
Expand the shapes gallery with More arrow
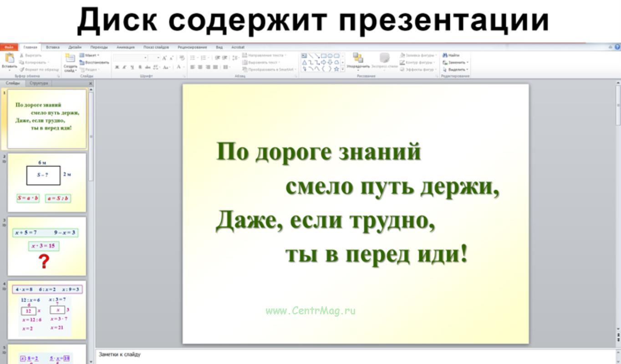point(343,69)
